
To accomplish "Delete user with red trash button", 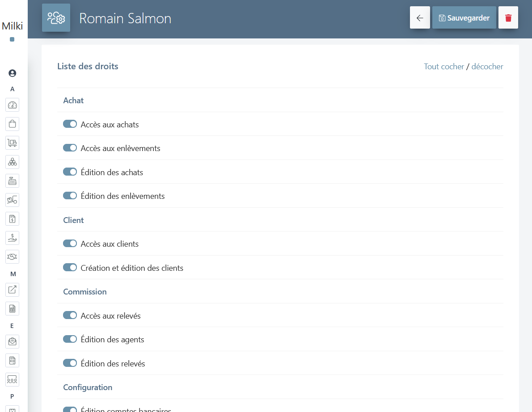I will coord(508,18).
